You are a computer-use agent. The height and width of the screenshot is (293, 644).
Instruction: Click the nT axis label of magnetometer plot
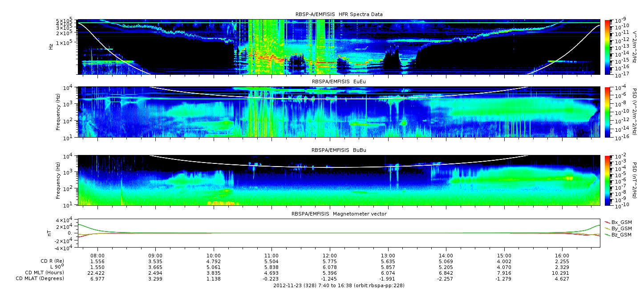point(51,233)
